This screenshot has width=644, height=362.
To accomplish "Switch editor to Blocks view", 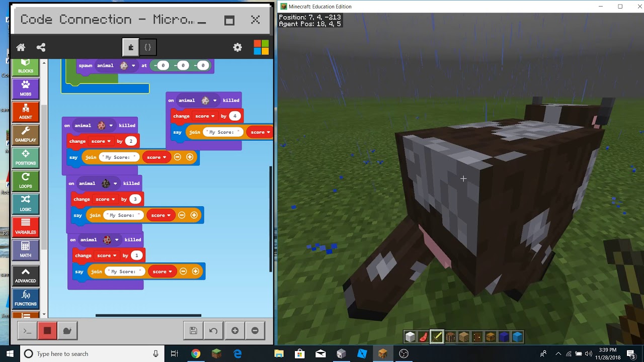I will point(131,47).
